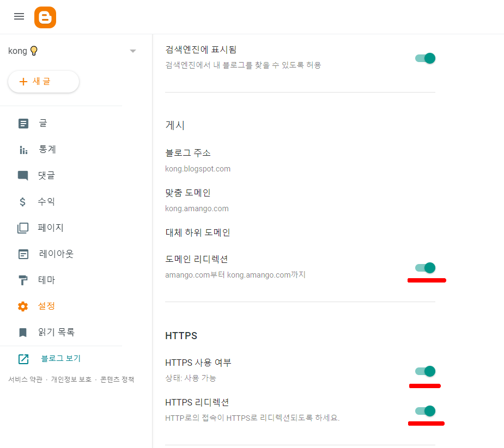Click the HTTPS 리디렉션 label

tap(197, 402)
